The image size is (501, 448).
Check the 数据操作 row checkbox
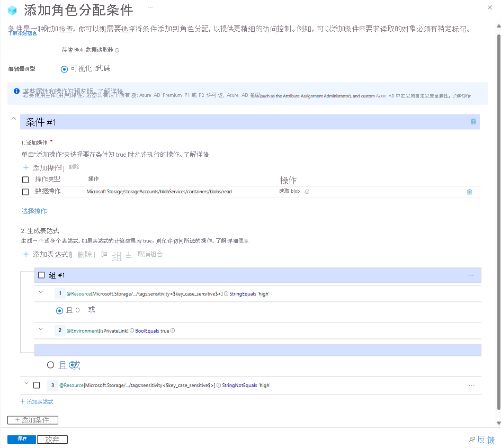[x=25, y=192]
